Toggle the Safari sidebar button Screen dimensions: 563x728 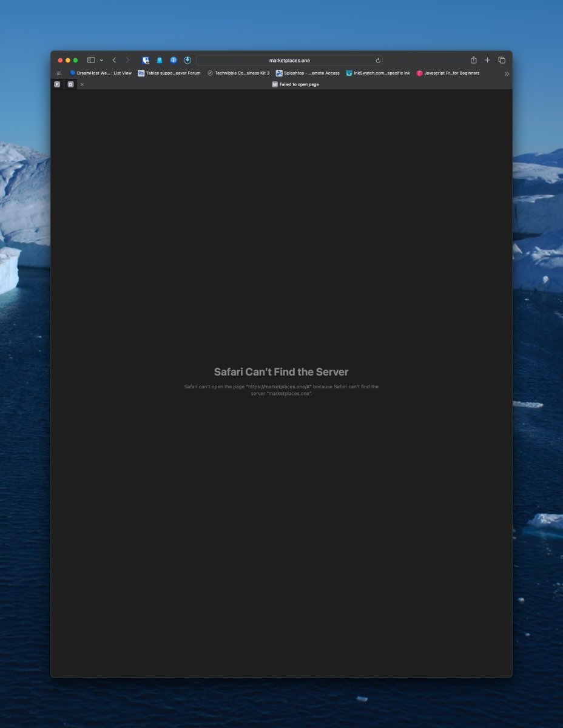pos(91,60)
